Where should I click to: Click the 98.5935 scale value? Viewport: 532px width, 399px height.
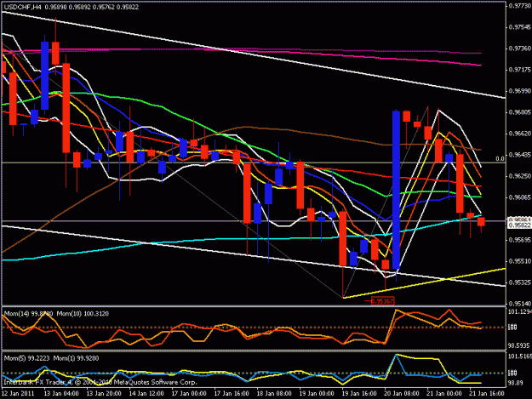[x=518, y=345]
